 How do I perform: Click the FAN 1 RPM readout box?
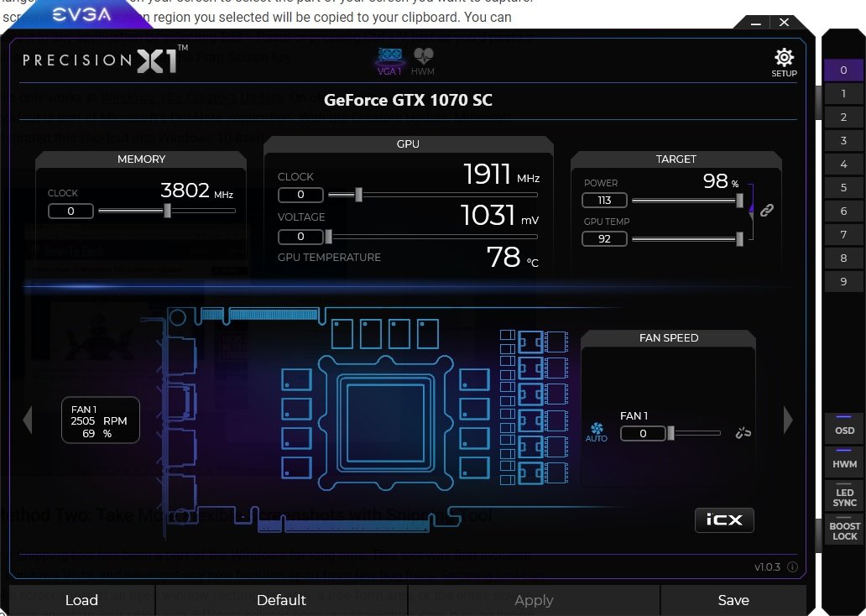point(101,420)
